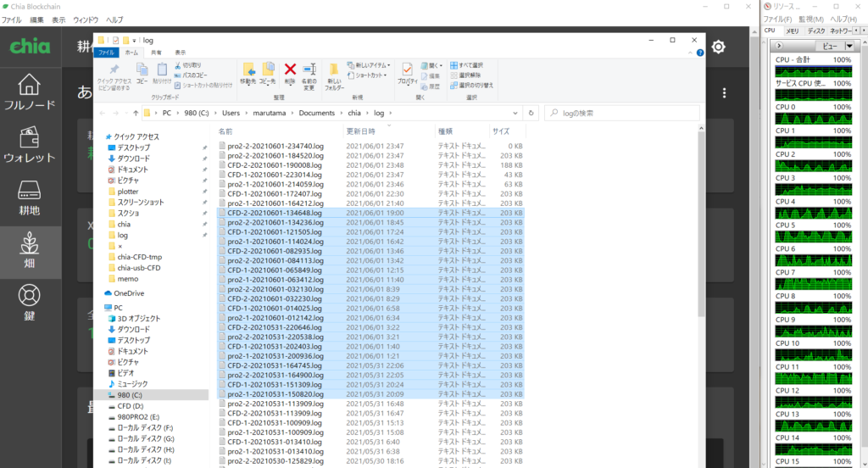Open 新しいアイテム (New item) dropdown
868x468 pixels.
369,65
